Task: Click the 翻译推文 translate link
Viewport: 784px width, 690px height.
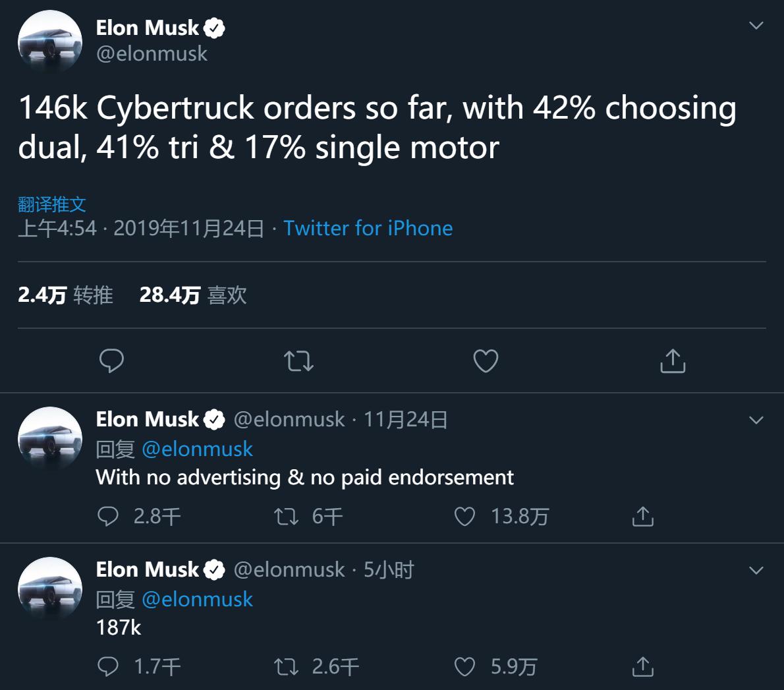Action: [x=52, y=204]
